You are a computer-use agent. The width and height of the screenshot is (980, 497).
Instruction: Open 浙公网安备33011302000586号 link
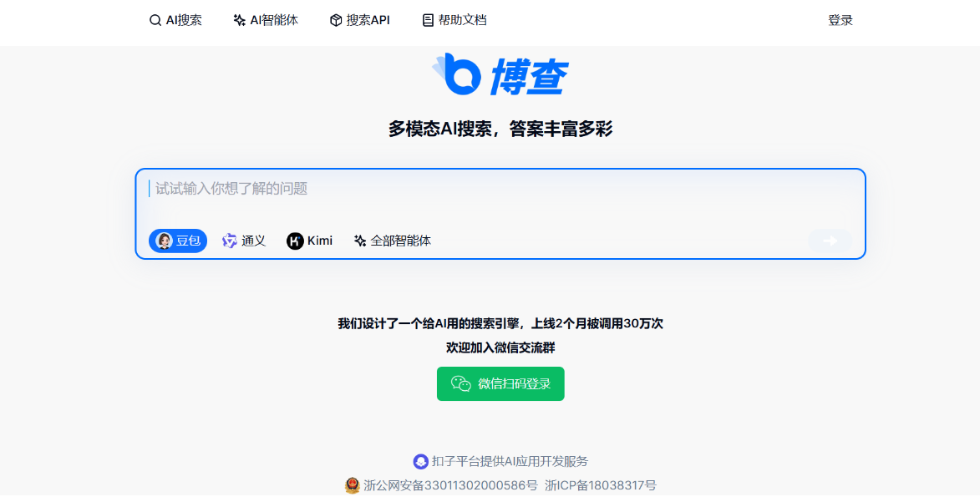coord(450,486)
